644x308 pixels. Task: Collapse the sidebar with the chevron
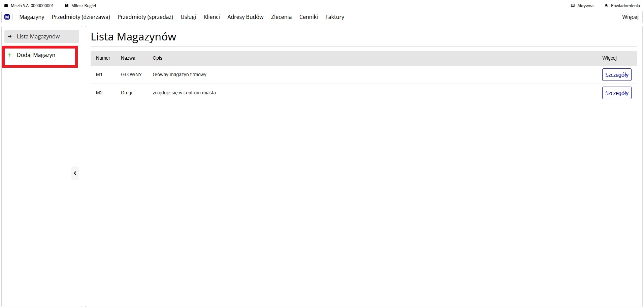coord(75,173)
